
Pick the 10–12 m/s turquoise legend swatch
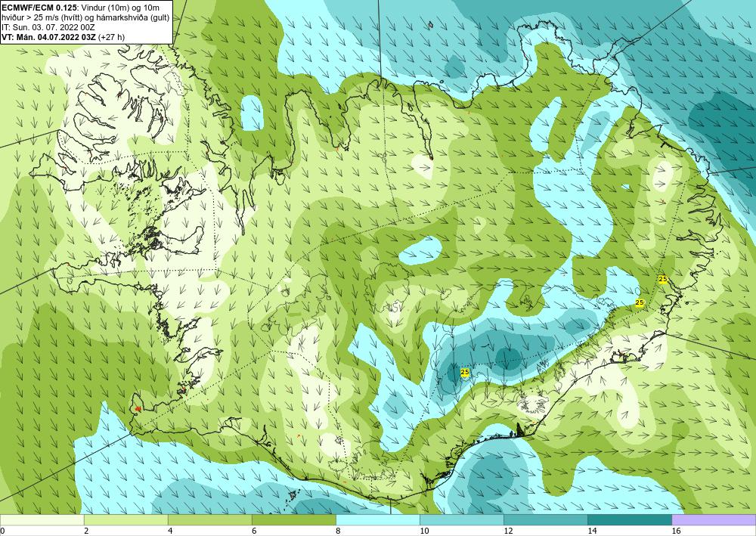461,519
